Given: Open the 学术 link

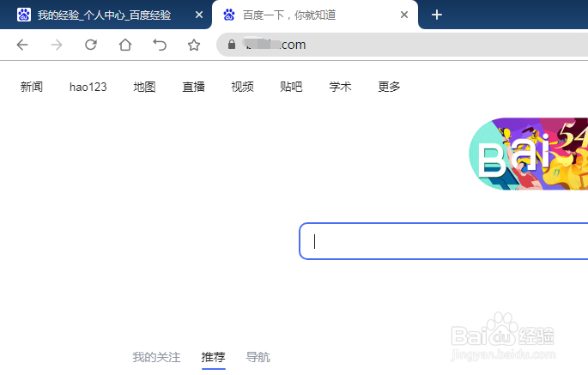Looking at the screenshot, I should [x=340, y=87].
